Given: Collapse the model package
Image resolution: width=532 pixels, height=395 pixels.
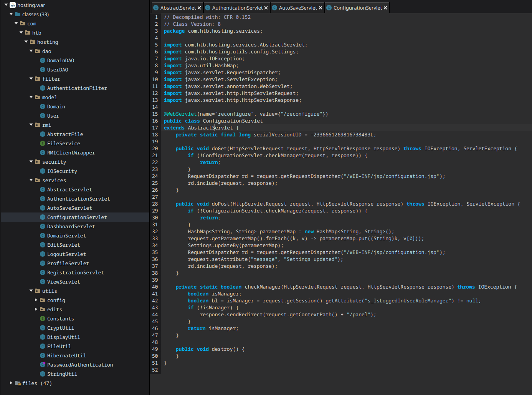Looking at the screenshot, I should click(x=31, y=97).
